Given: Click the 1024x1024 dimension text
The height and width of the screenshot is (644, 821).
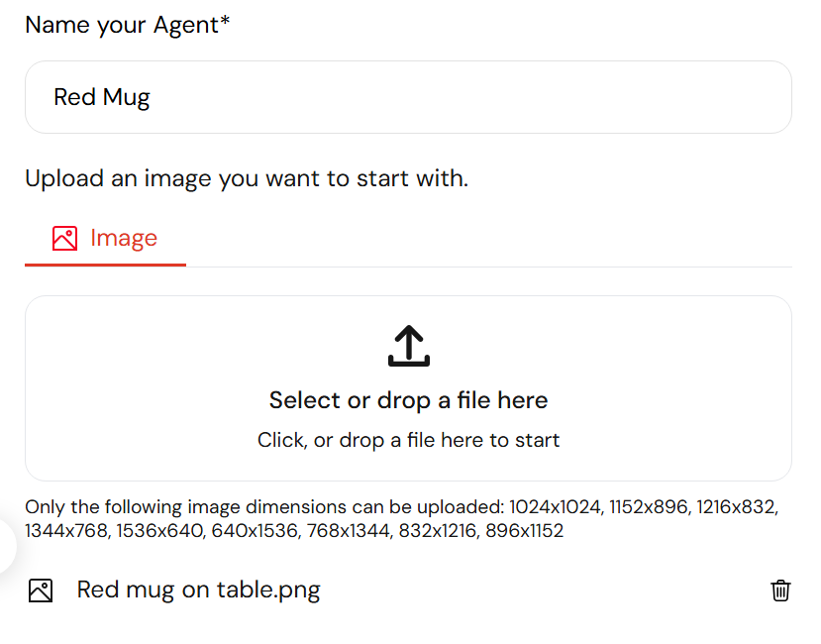Looking at the screenshot, I should pos(555,507).
